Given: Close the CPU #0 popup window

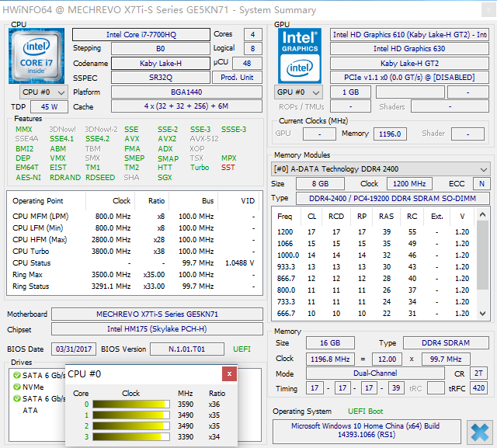Looking at the screenshot, I should [229, 374].
